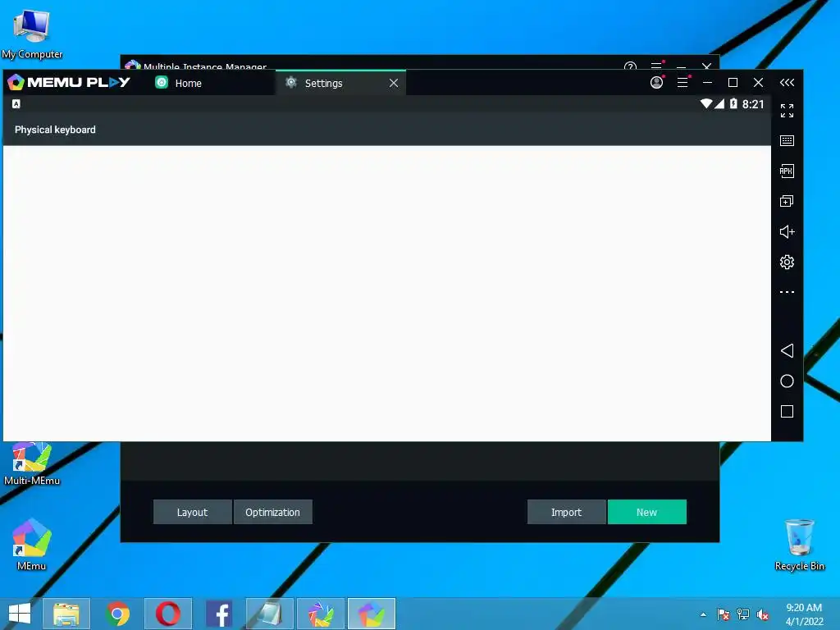Open the MEmu sidebar settings gear
The image size is (840, 630).
tap(787, 262)
